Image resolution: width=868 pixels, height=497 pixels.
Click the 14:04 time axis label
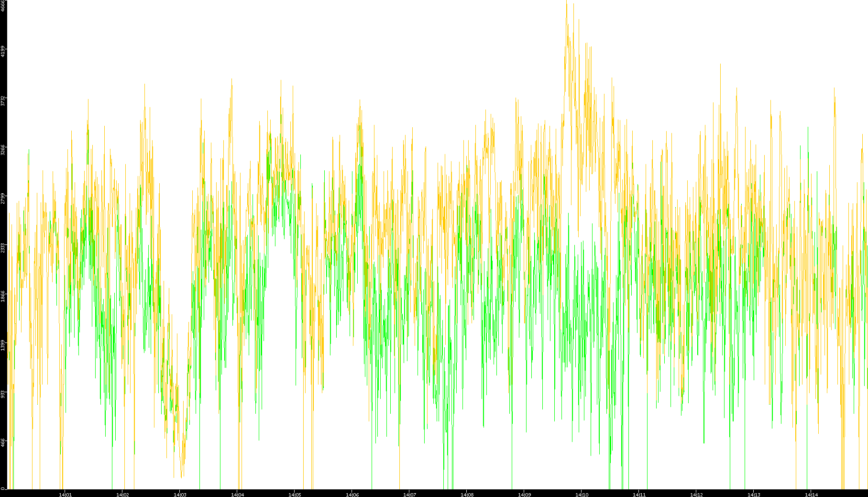[x=238, y=495]
